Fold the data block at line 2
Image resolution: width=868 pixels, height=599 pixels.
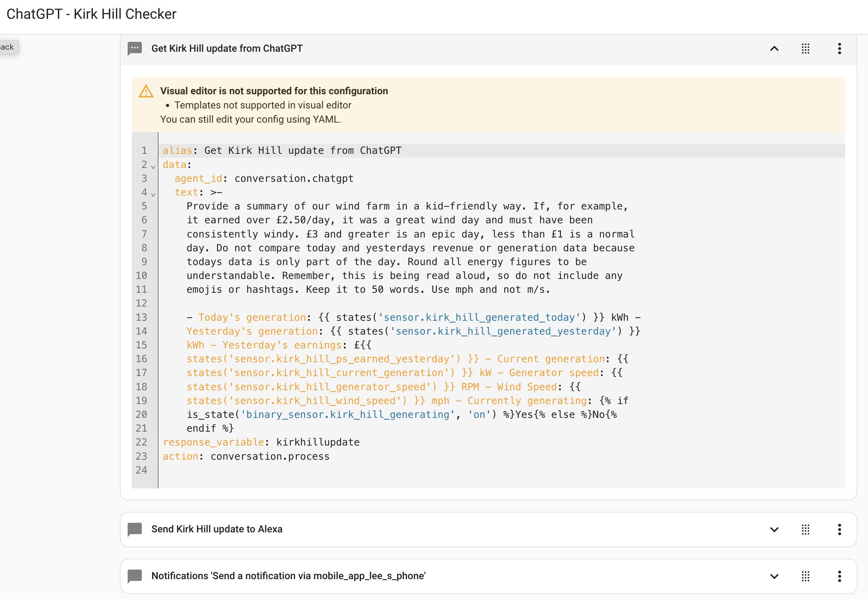coord(153,166)
